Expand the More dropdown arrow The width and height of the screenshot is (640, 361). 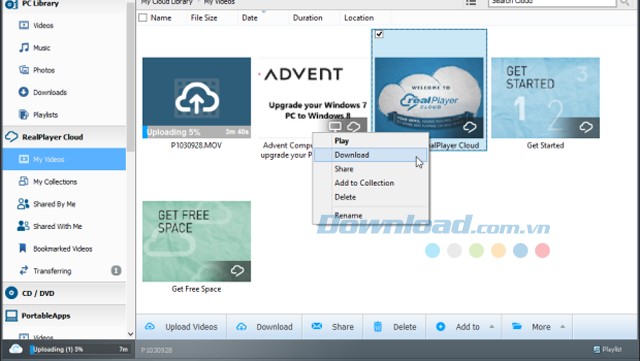563,327
